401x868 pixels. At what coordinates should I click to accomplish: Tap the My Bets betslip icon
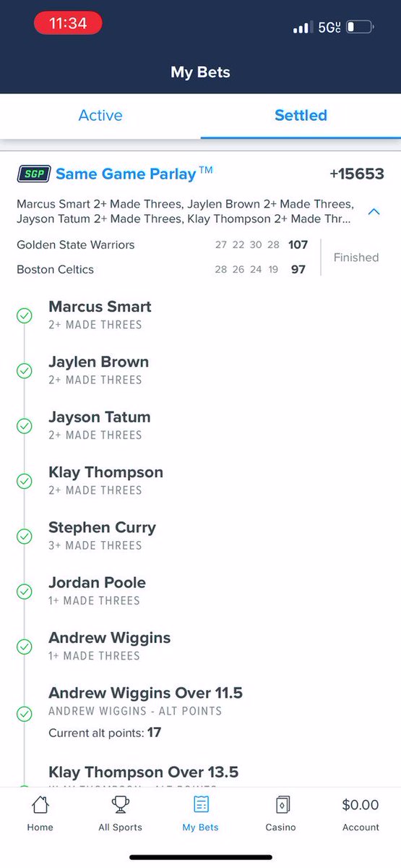(201, 804)
